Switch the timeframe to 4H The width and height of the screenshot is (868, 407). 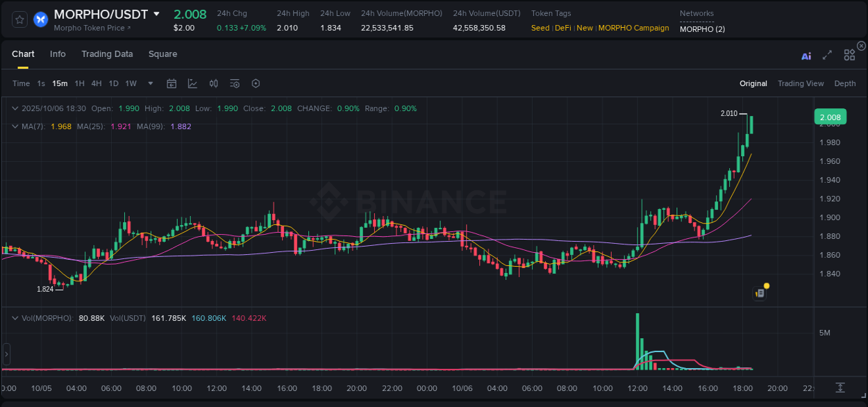point(96,83)
